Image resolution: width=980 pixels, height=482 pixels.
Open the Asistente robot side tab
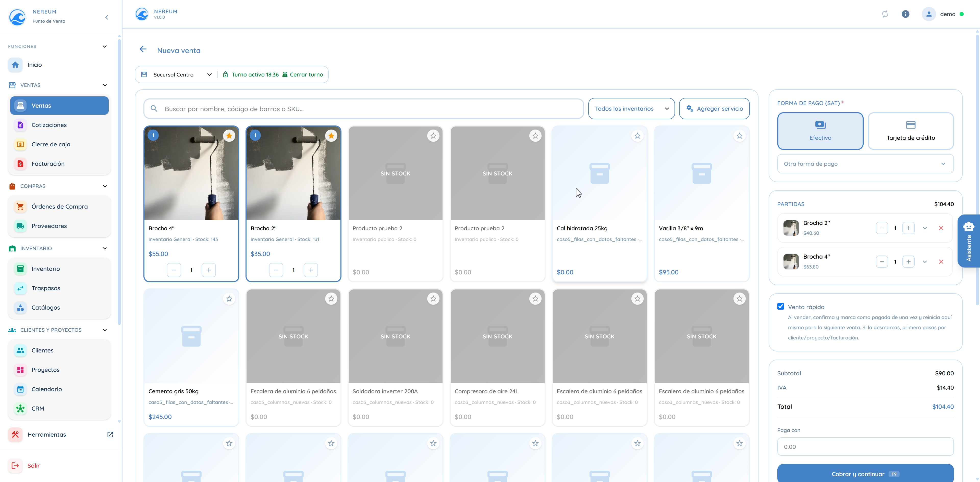point(969,241)
